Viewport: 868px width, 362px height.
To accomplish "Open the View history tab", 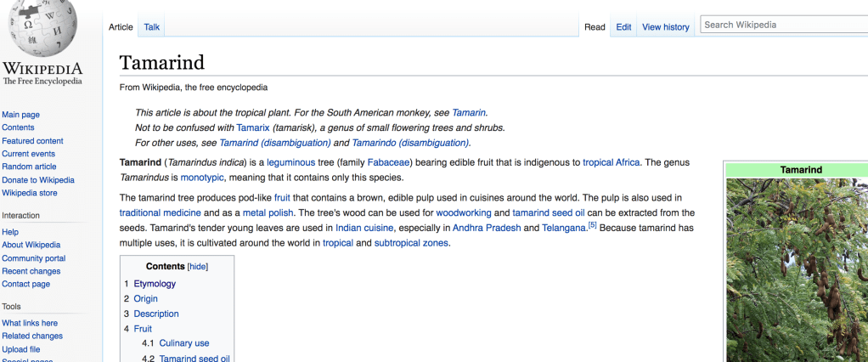I will tap(665, 27).
